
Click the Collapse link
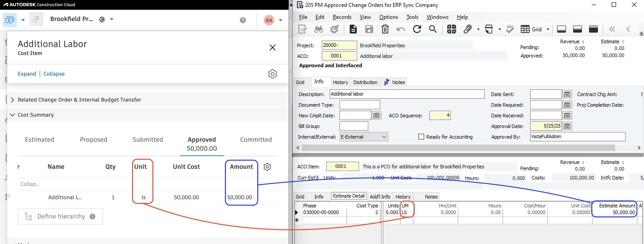tap(54, 74)
